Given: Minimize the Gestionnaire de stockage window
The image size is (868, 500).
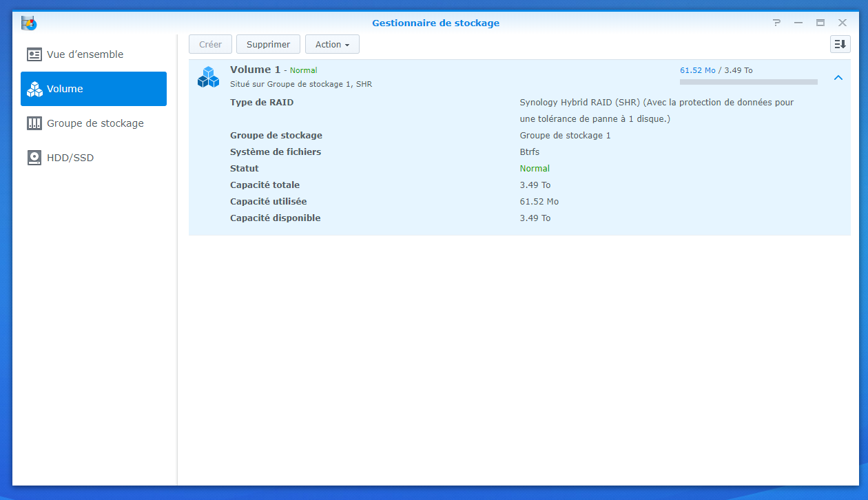Looking at the screenshot, I should (x=798, y=23).
